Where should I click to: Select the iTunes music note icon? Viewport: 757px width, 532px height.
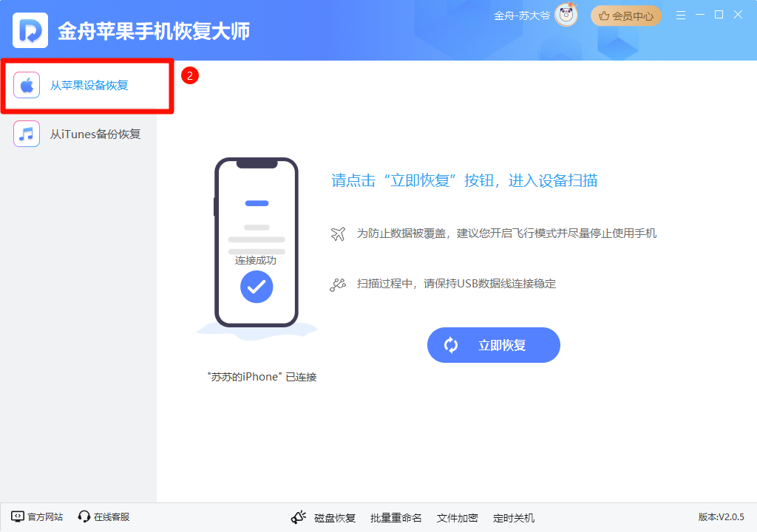(27, 134)
